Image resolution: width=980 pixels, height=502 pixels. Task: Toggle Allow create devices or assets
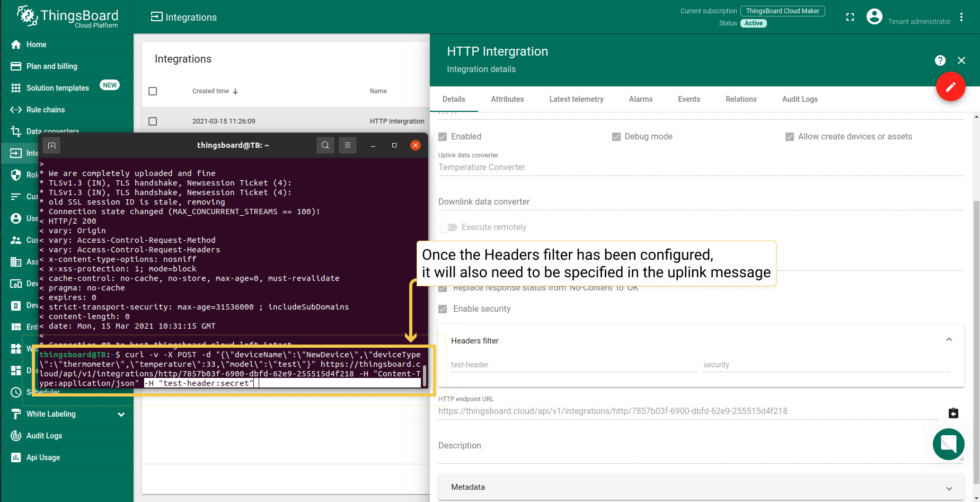789,137
